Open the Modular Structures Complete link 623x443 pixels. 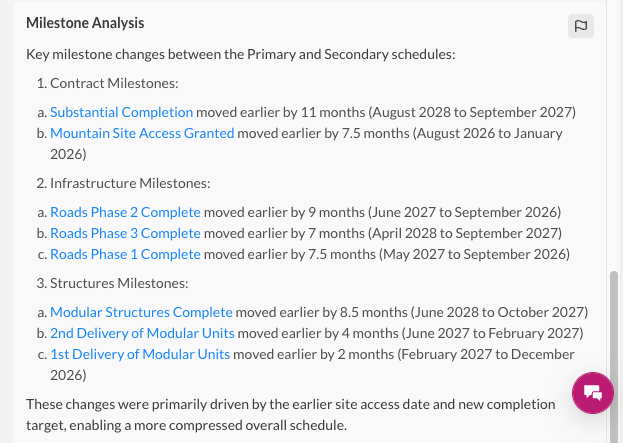point(141,312)
